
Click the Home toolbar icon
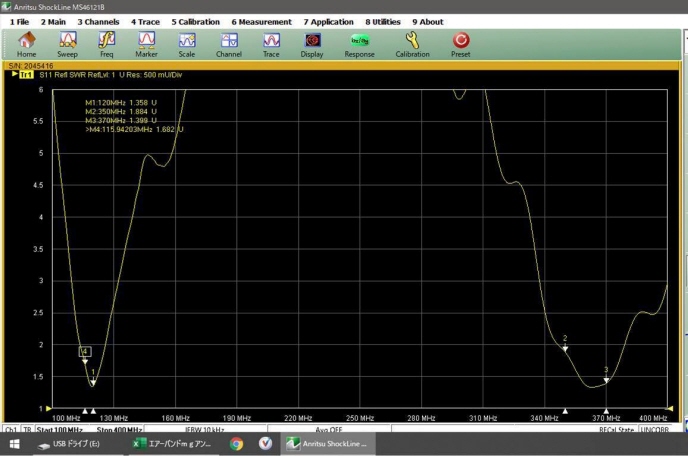coord(26,42)
